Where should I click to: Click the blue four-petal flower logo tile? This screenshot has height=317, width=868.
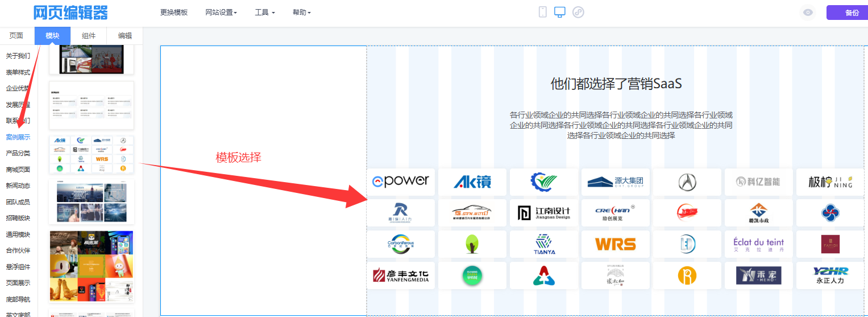(x=830, y=213)
